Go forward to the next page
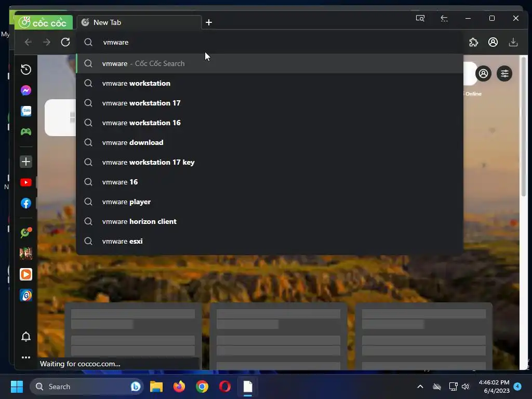This screenshot has width=532, height=399. pos(46,42)
